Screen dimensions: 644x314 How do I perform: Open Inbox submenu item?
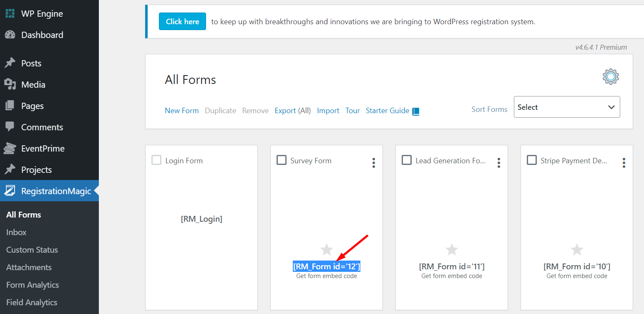[x=16, y=232]
